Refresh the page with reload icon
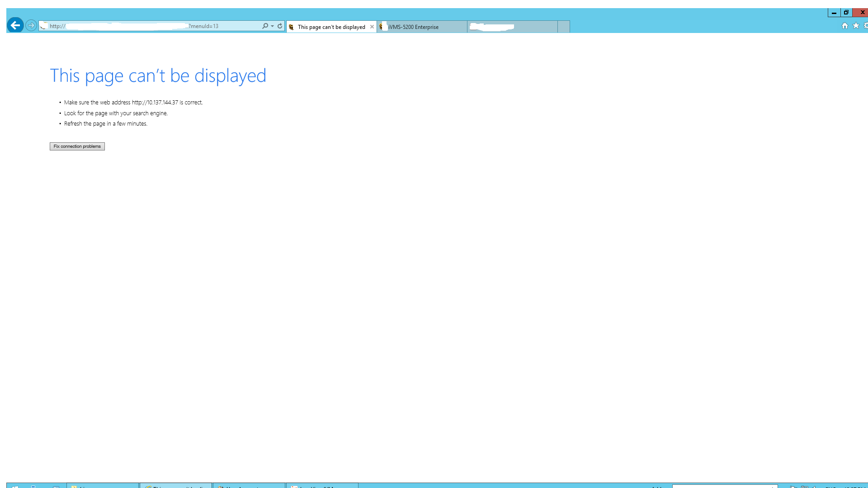 (280, 26)
